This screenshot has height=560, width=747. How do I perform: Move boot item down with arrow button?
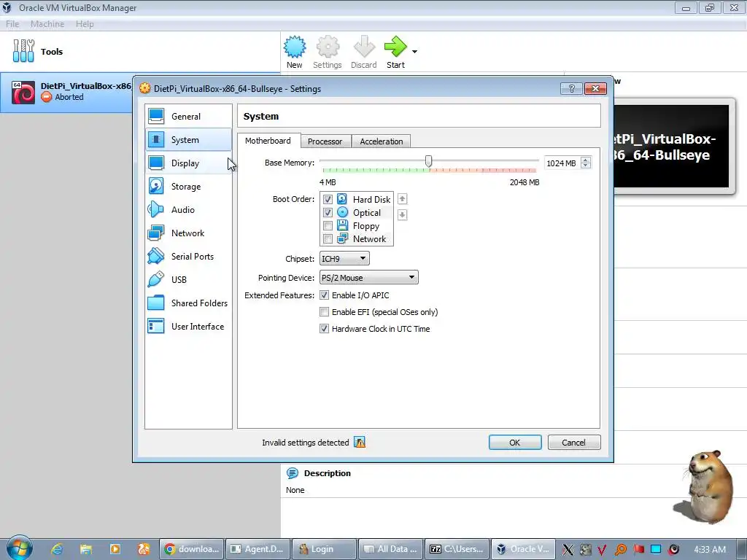[x=402, y=215]
